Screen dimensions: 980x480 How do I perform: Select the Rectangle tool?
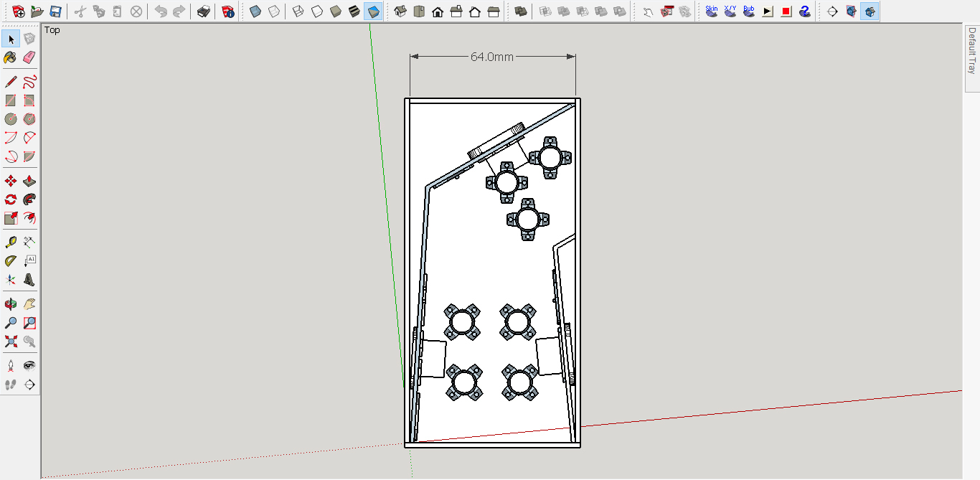coord(11,100)
